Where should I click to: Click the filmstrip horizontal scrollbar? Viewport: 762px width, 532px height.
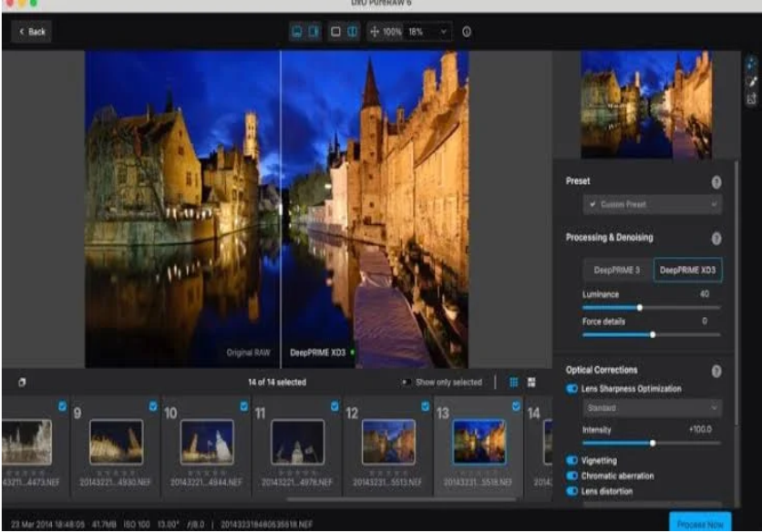(401, 499)
